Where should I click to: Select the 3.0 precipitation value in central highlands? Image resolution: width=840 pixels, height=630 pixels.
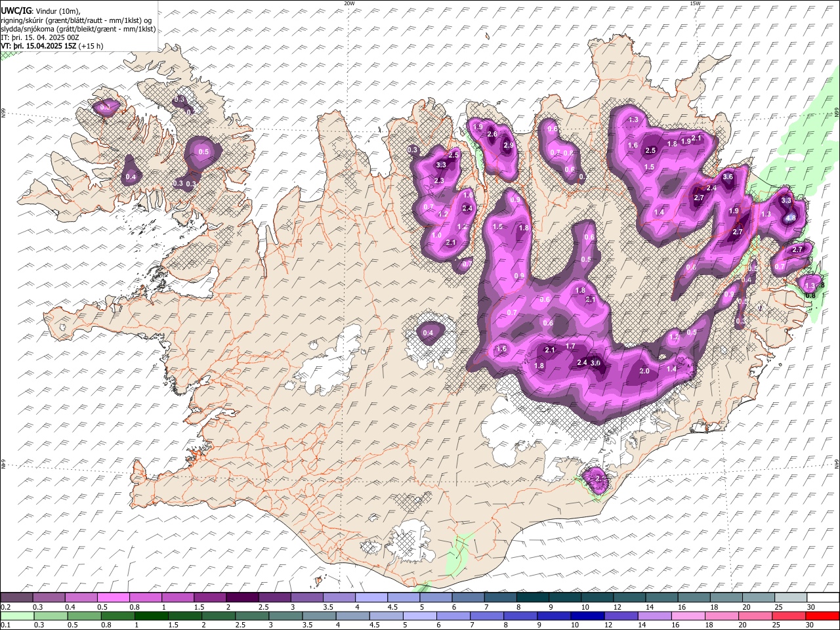point(595,363)
